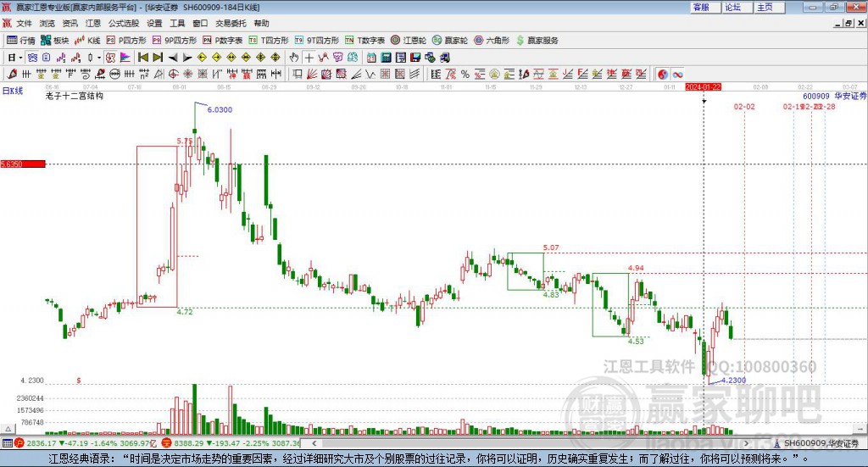The height and width of the screenshot is (467, 868).
Task: Step chart right with black right arrow
Action: 187,58
